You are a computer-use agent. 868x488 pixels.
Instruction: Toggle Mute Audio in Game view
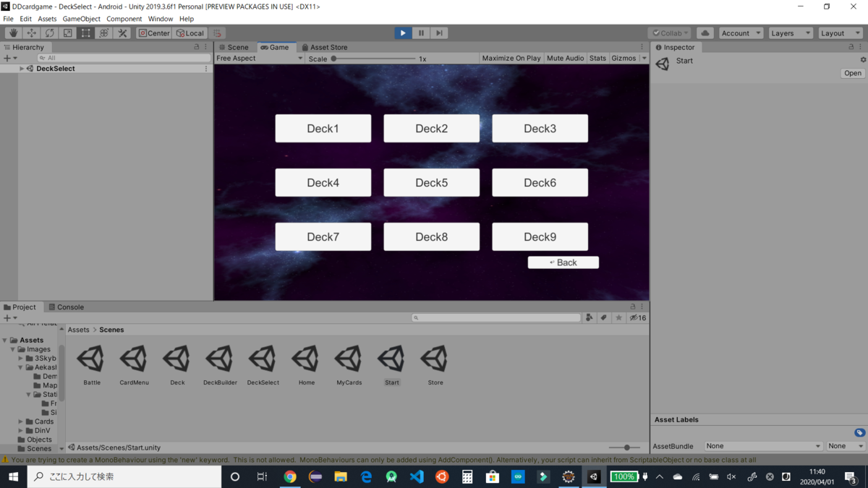tap(565, 59)
